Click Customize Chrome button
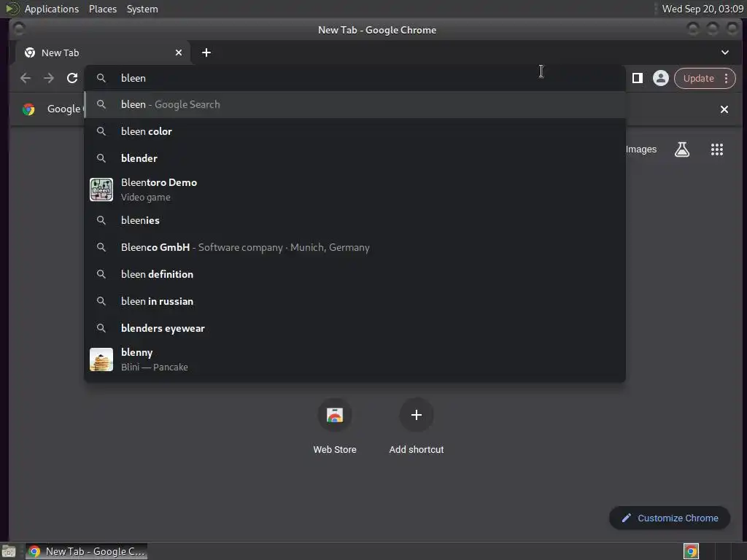Viewport: 747px width, 560px height. tap(670, 518)
